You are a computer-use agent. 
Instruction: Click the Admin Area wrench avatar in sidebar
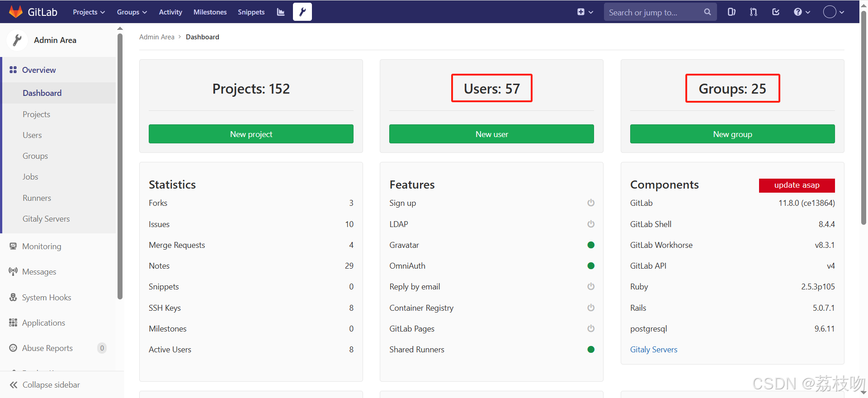(18, 40)
